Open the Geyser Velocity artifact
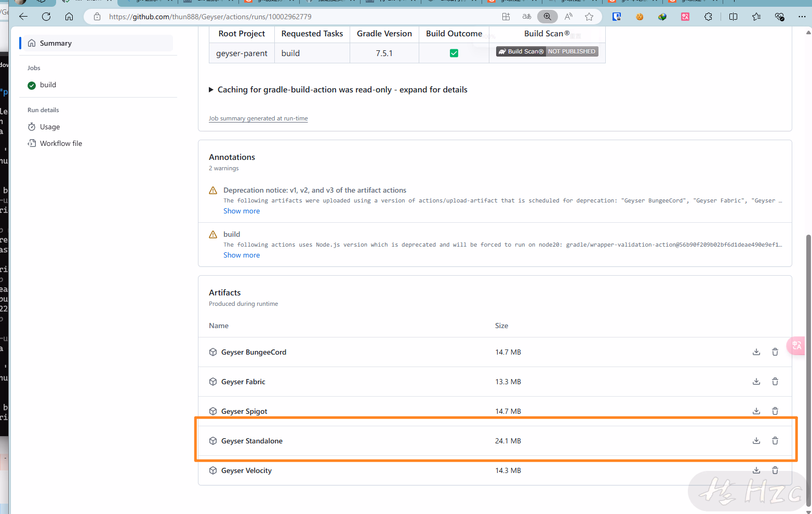 246,470
